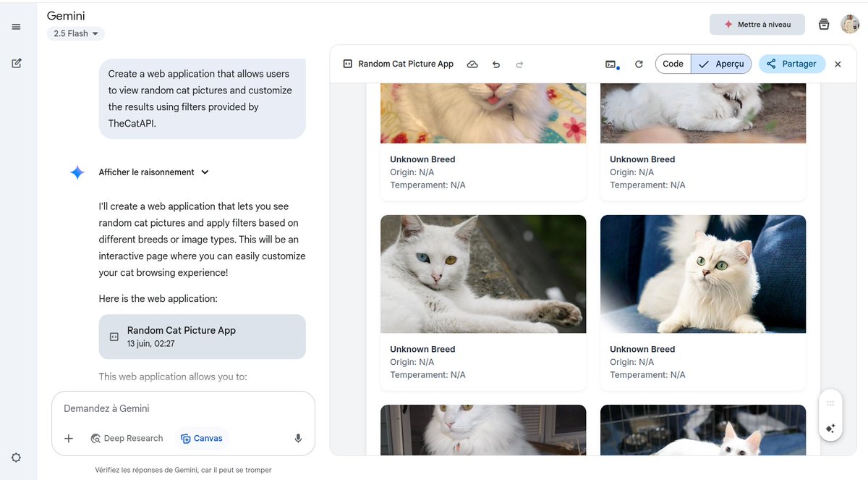Open the console icon in canvas toolbar
Image resolution: width=868 pixels, height=480 pixels.
click(612, 64)
